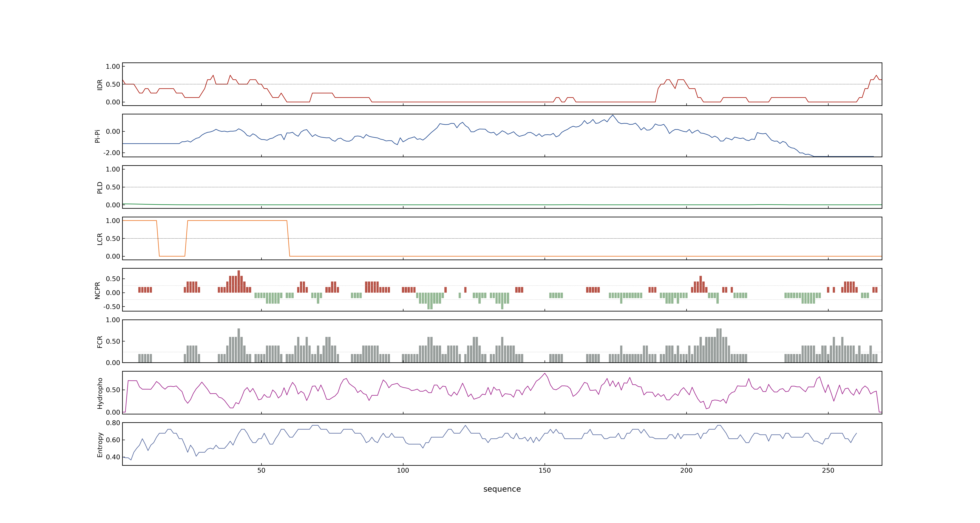The image size is (980, 523).
Task: Click the 1.00 tick on the FCR axis
Action: (x=113, y=320)
